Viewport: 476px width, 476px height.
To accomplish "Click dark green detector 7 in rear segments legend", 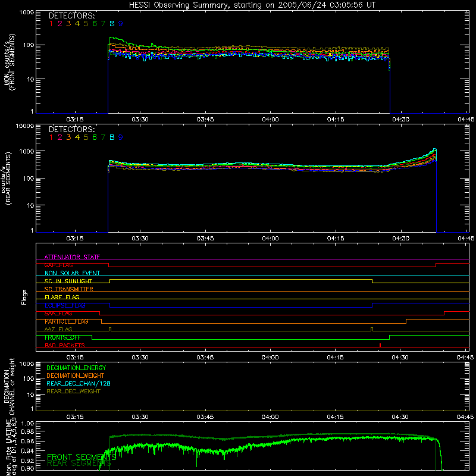I will coord(103,137).
